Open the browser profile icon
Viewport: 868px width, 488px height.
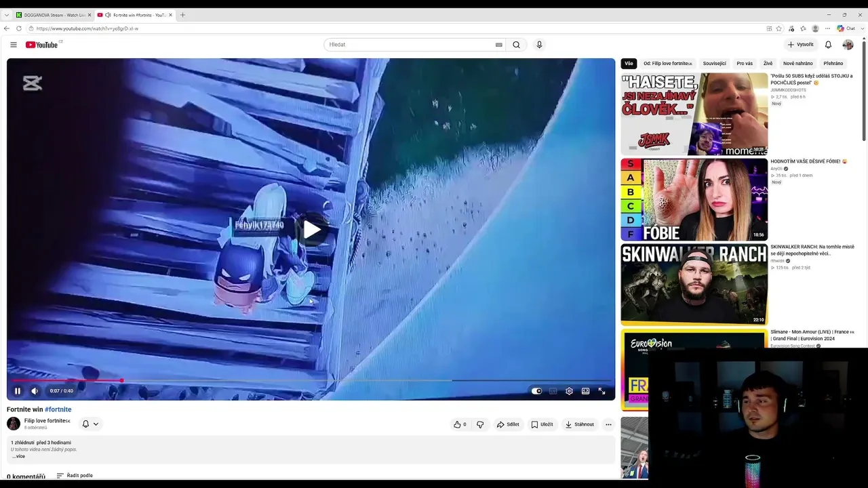pos(815,28)
